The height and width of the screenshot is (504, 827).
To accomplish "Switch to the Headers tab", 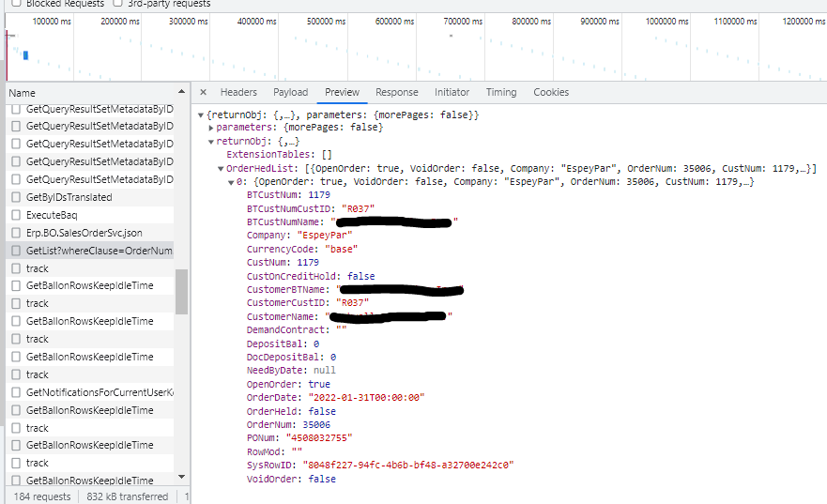I will 238,92.
